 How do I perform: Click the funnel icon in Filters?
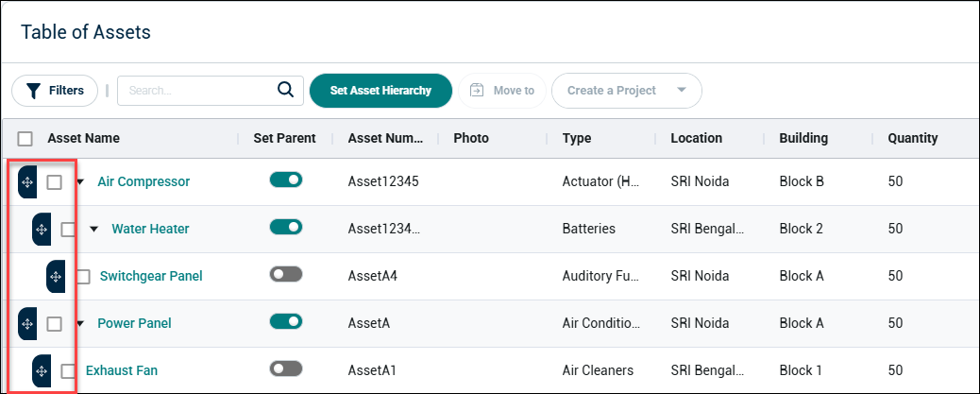click(x=33, y=91)
